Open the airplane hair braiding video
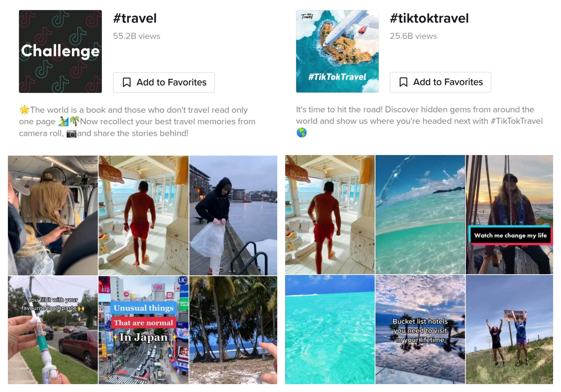This screenshot has height=392, width=561. [x=53, y=215]
